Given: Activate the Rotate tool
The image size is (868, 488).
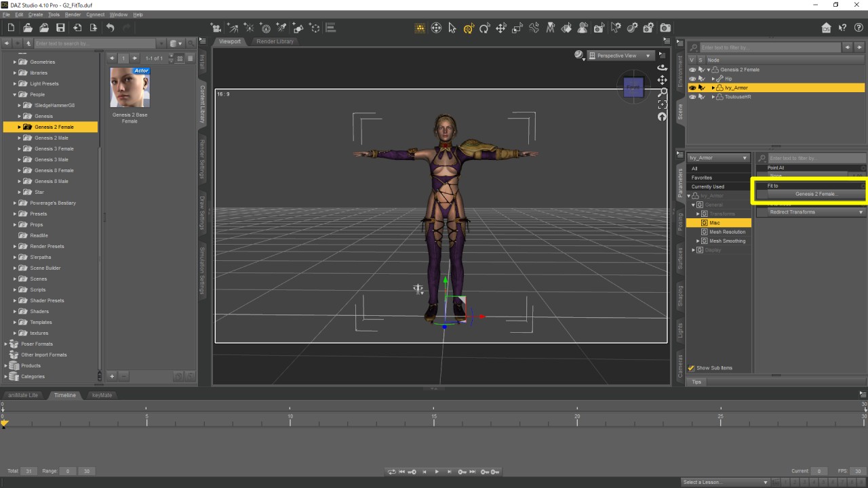Looking at the screenshot, I should (x=485, y=28).
